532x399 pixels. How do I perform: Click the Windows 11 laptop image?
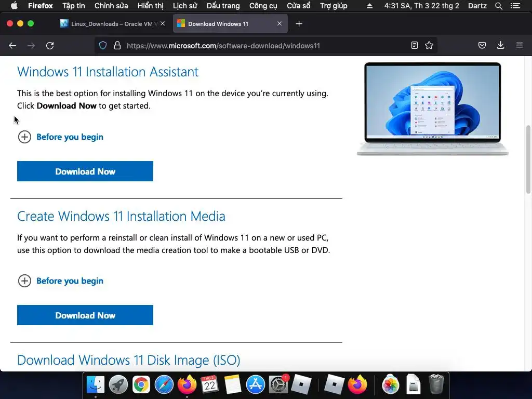tap(433, 109)
